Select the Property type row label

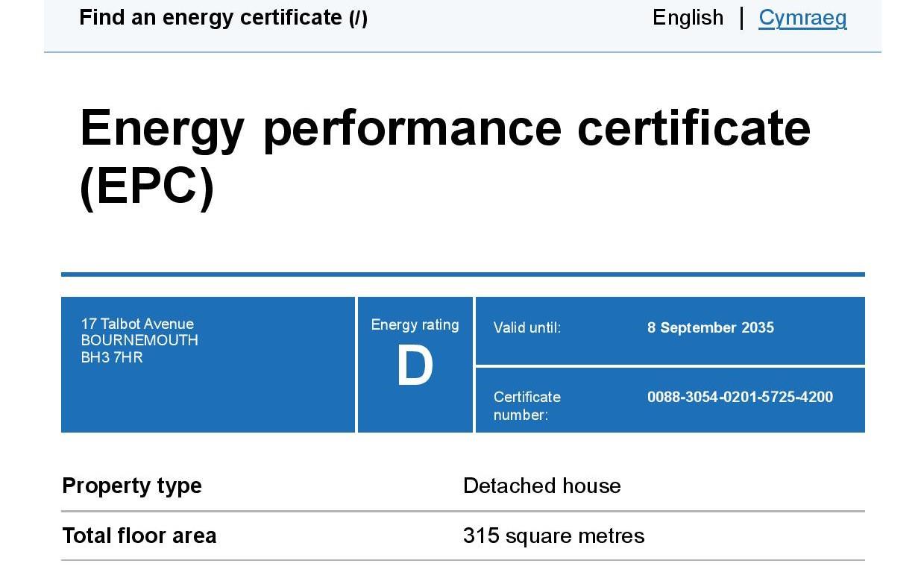[x=132, y=486]
